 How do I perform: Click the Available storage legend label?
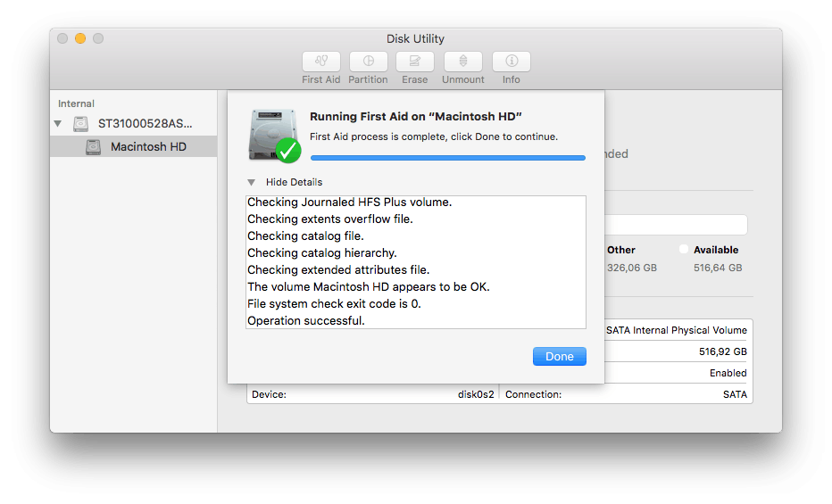point(716,250)
